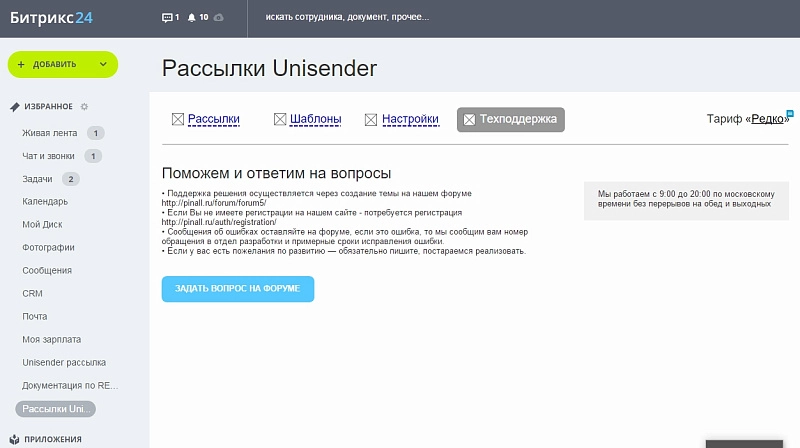Click the notifications bell icon
Image resolution: width=800 pixels, height=448 pixels.
pyautogui.click(x=190, y=18)
